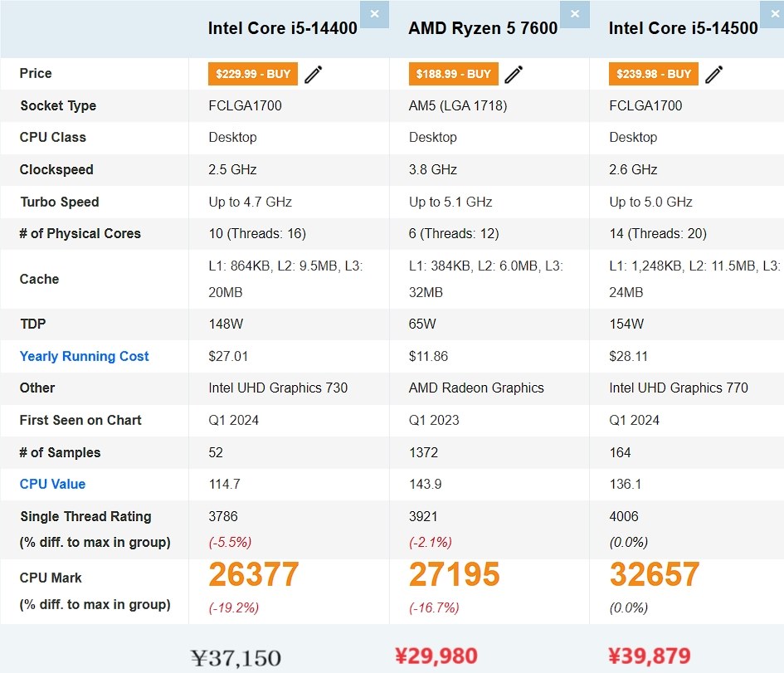Select the Intel Core i5-14400 heading
Screen dimensions: 784x673
[283, 28]
